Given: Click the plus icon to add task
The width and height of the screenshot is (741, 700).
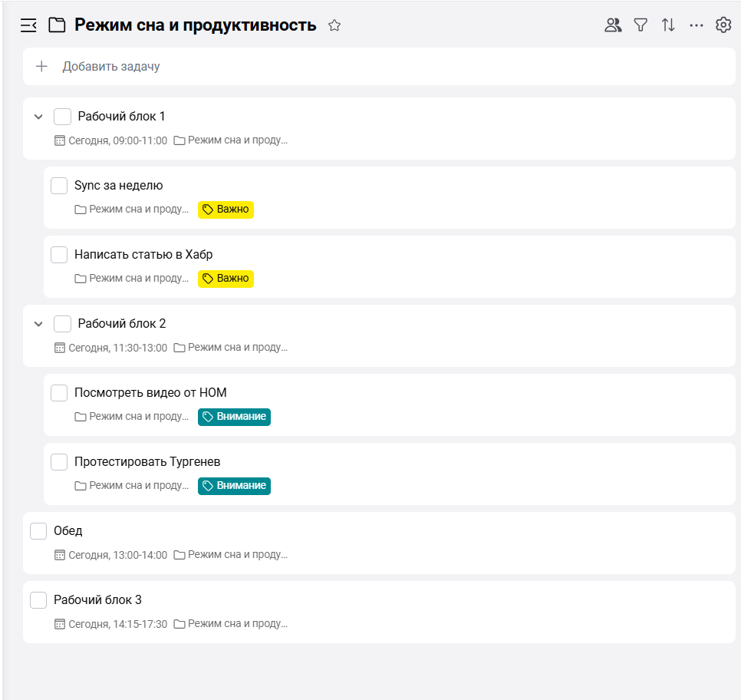Looking at the screenshot, I should pos(42,67).
